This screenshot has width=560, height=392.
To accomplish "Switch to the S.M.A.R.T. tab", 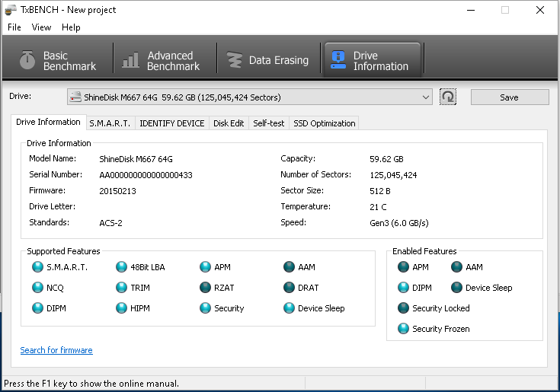I will point(110,123).
